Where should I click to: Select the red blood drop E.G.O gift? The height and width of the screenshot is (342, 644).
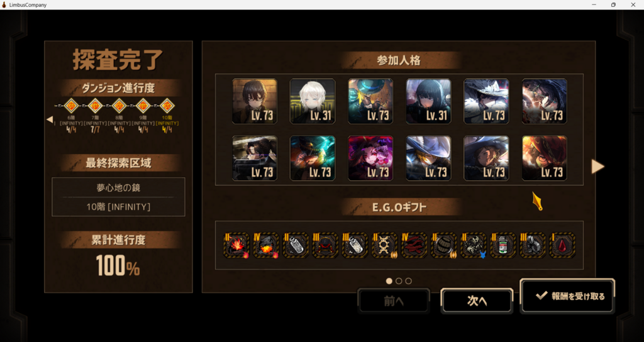click(562, 246)
